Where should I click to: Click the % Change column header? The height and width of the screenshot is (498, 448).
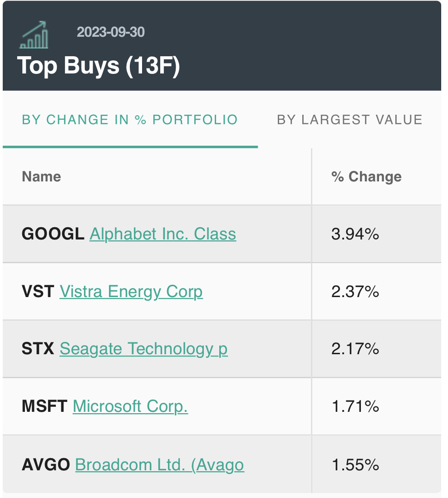pyautogui.click(x=367, y=176)
